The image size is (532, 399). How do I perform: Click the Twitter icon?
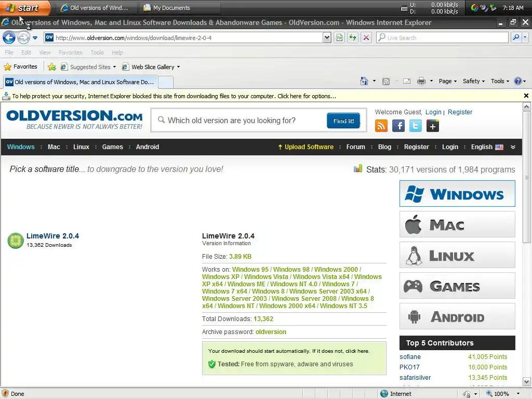415,126
